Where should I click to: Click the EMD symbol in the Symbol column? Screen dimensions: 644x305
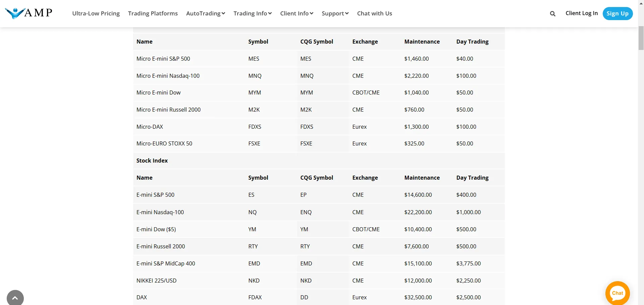point(254,263)
